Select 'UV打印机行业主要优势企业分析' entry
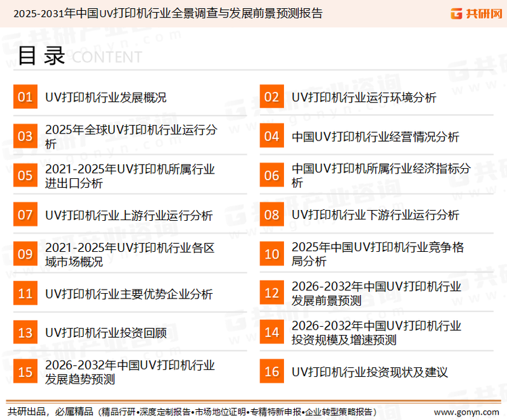 tap(129, 294)
